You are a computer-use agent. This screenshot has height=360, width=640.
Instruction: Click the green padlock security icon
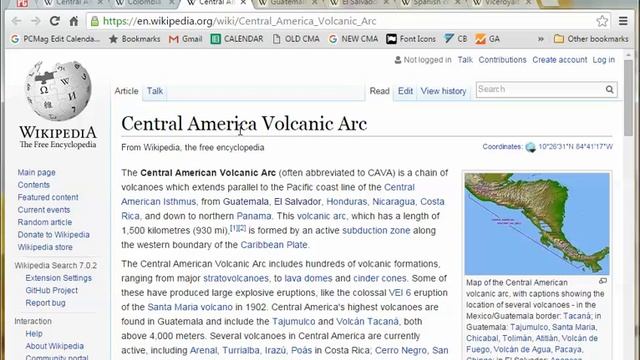point(95,21)
